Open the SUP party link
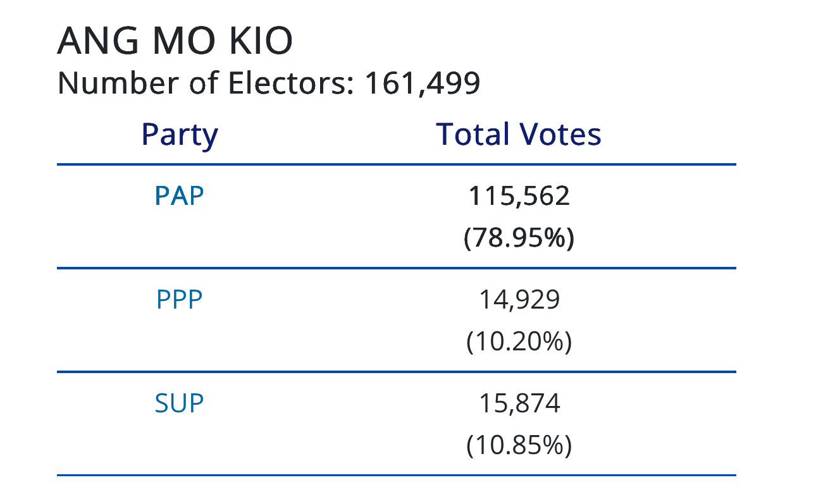This screenshot has width=816, height=504. pyautogui.click(x=180, y=403)
